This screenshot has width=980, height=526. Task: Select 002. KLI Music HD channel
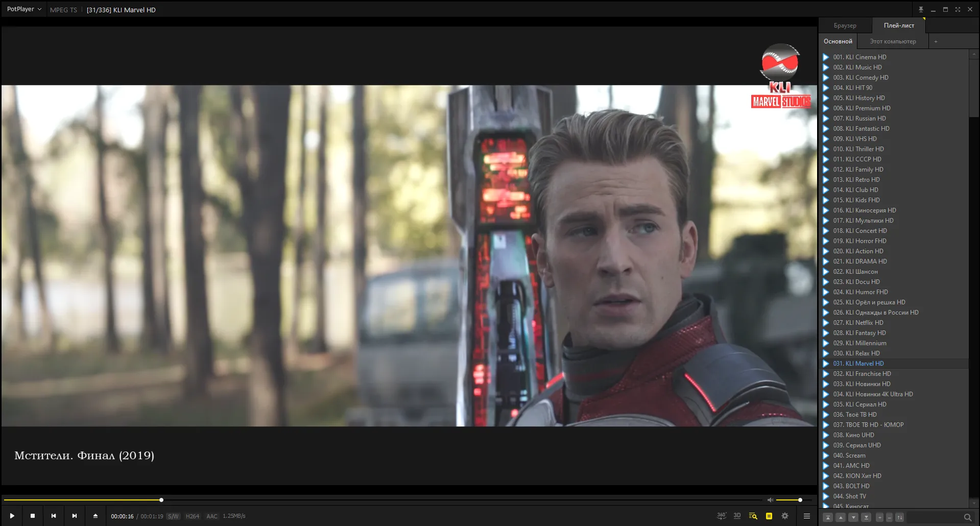click(894, 67)
